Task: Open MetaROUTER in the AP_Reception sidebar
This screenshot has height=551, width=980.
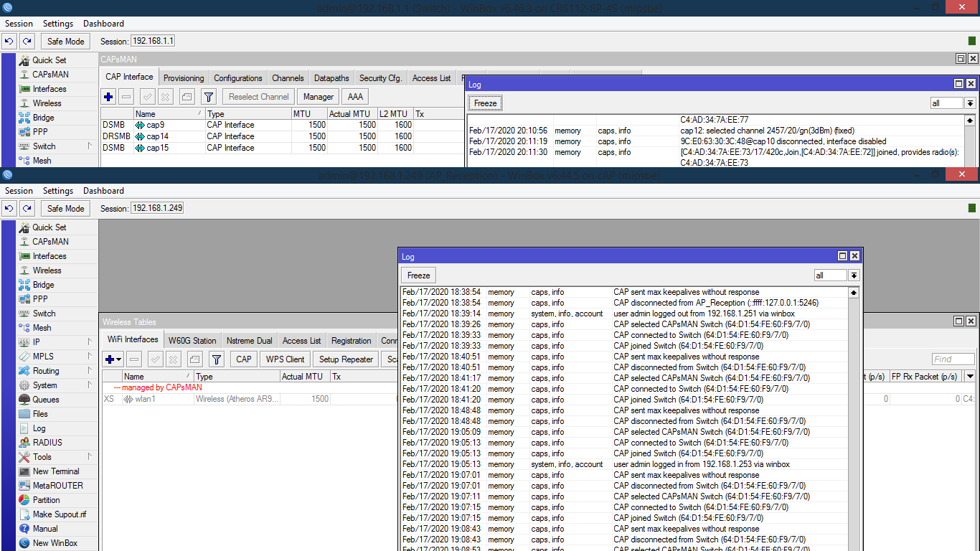Action: pyautogui.click(x=57, y=486)
